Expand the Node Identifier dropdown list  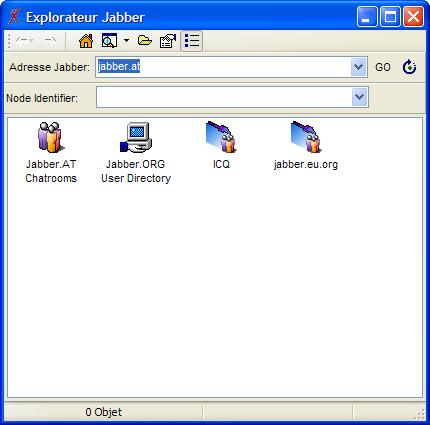point(359,97)
